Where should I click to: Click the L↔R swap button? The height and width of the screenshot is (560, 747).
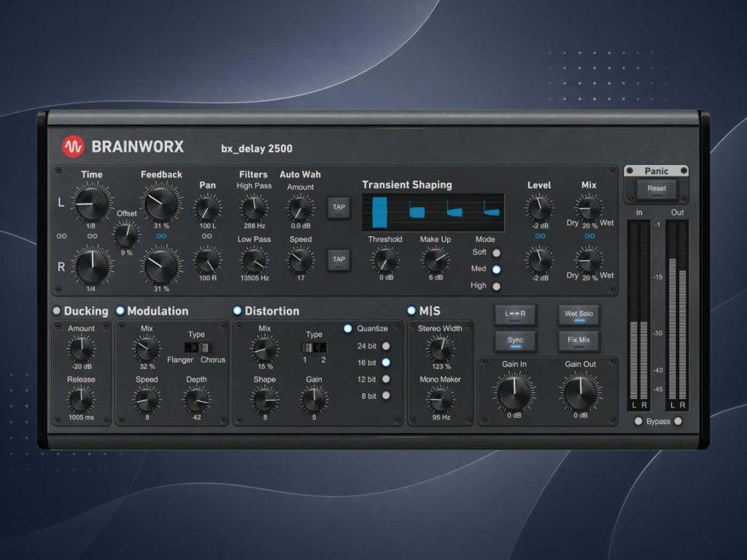pos(516,314)
